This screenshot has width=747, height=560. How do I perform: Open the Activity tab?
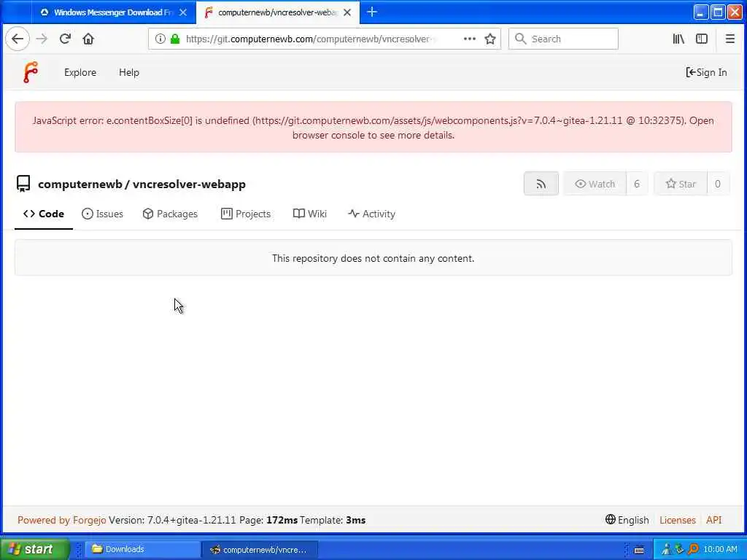(371, 214)
